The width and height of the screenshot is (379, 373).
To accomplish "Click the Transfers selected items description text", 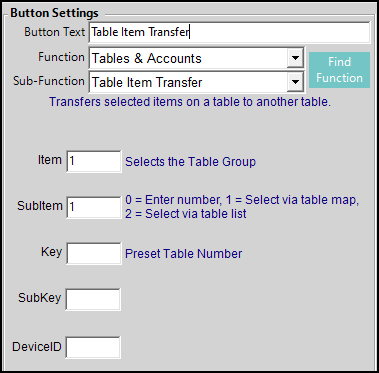I will (x=190, y=102).
